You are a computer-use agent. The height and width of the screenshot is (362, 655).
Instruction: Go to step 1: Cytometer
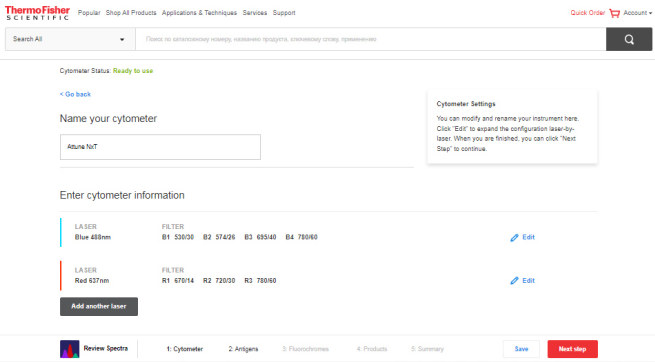click(x=185, y=349)
